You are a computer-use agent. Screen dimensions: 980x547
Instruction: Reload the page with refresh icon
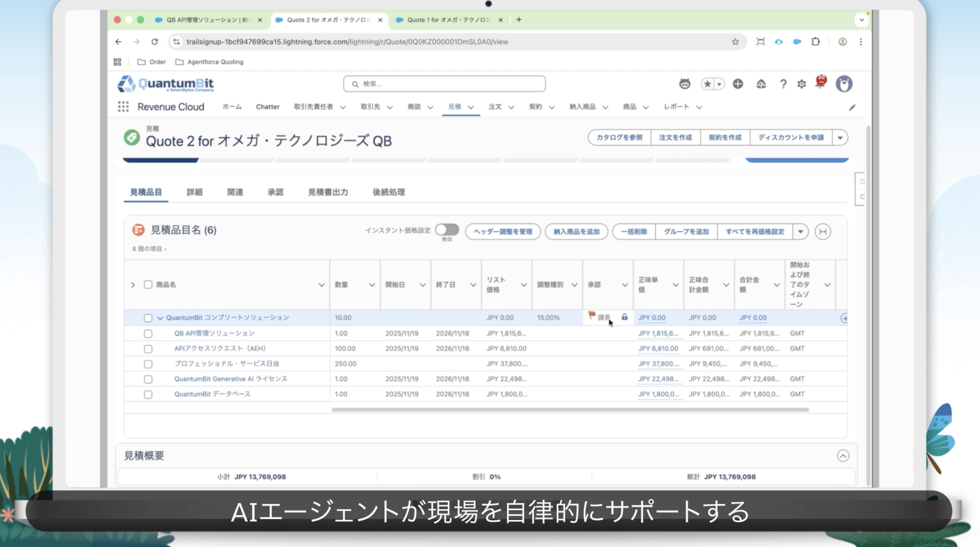pos(155,41)
